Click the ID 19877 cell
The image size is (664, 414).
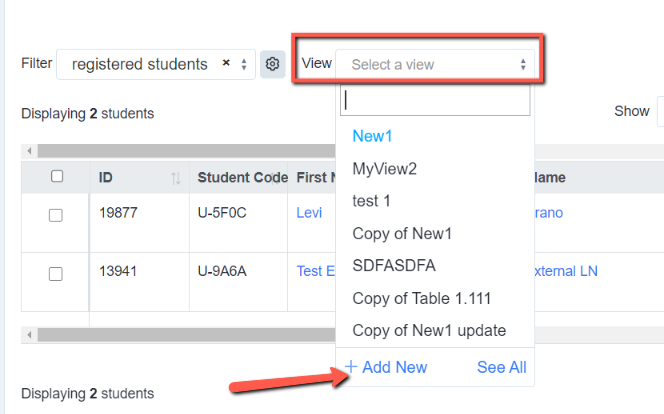point(139,223)
